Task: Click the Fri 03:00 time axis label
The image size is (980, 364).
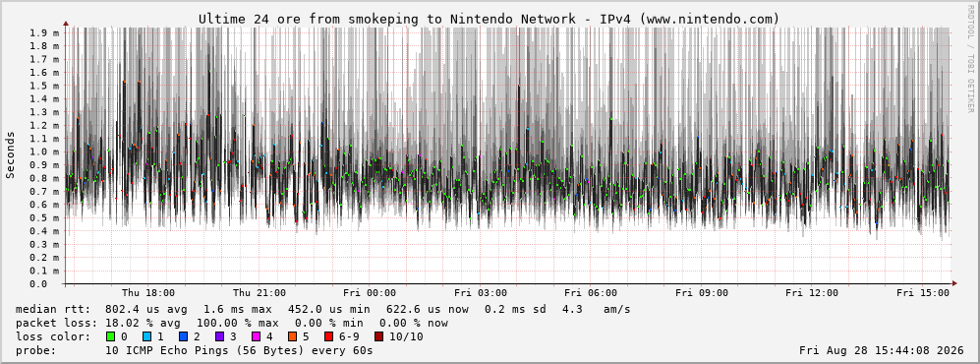Action: tap(480, 293)
